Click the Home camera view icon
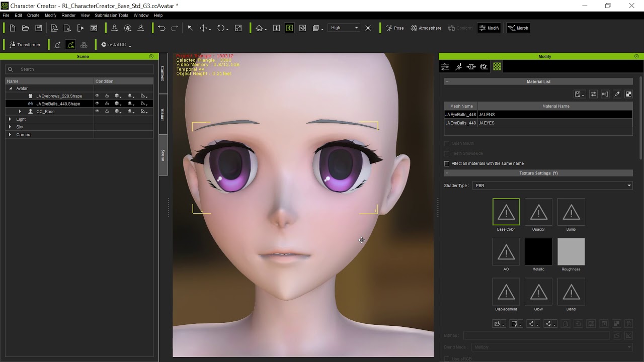644x362 pixels. (259, 28)
